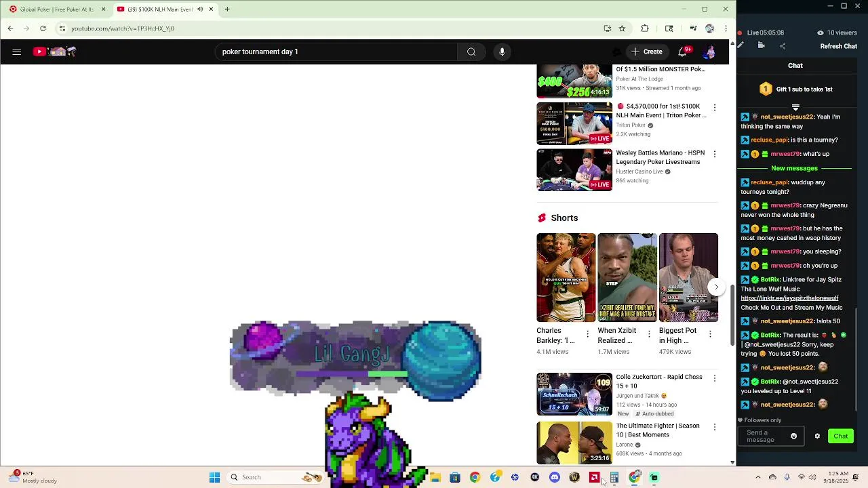This screenshot has width=868, height=488.
Task: Open Chrome media controls icon
Action: (x=693, y=28)
